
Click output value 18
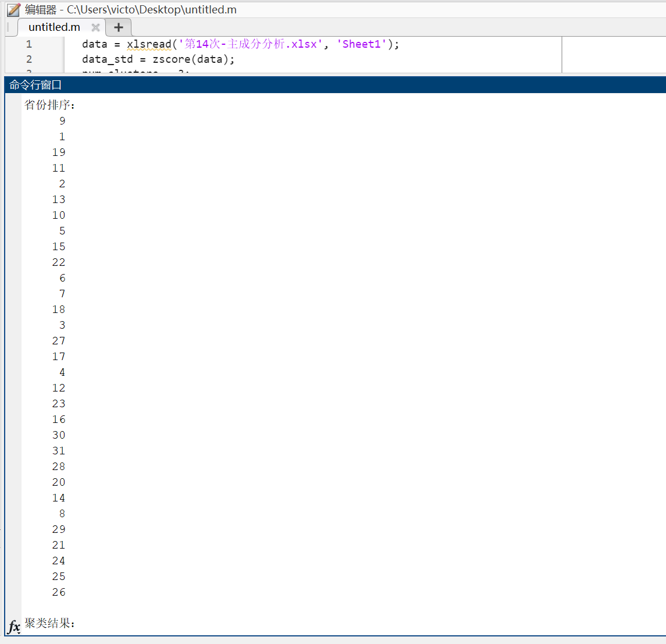point(59,309)
